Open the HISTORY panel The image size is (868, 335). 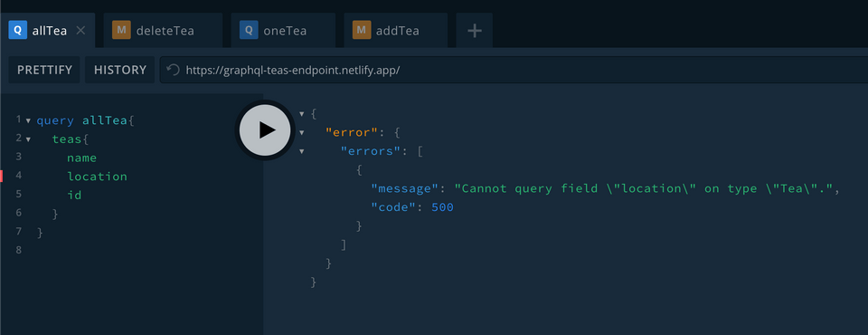[x=120, y=70]
